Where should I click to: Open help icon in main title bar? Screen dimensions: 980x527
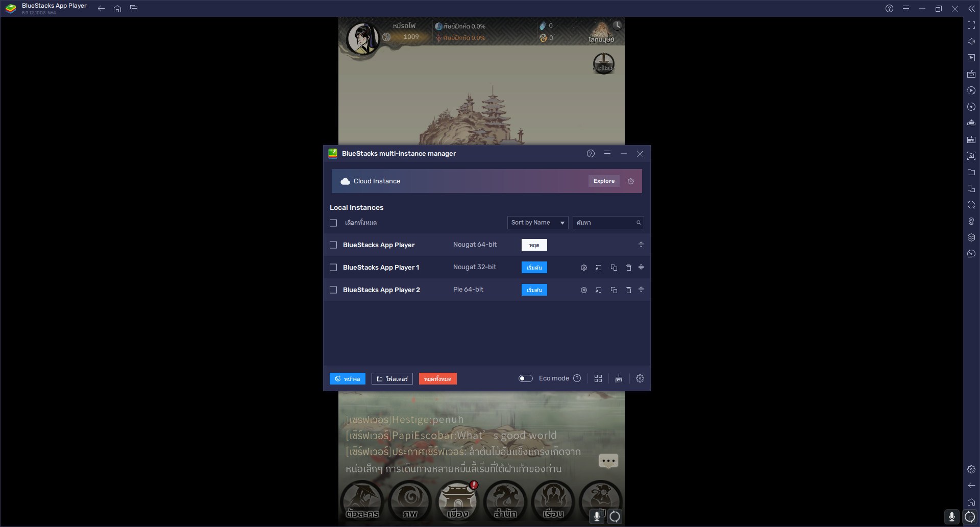click(x=889, y=9)
